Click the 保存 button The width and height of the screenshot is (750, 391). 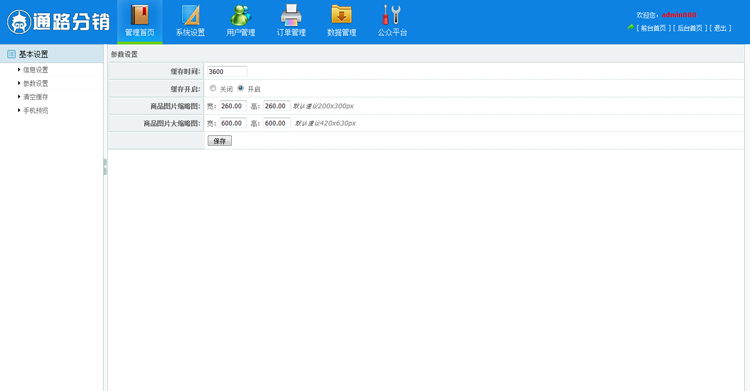[220, 141]
